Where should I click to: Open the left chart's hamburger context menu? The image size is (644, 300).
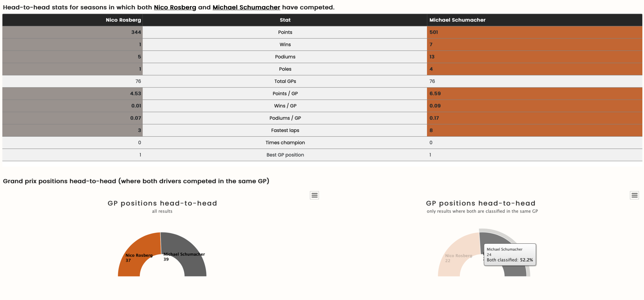pos(314,195)
